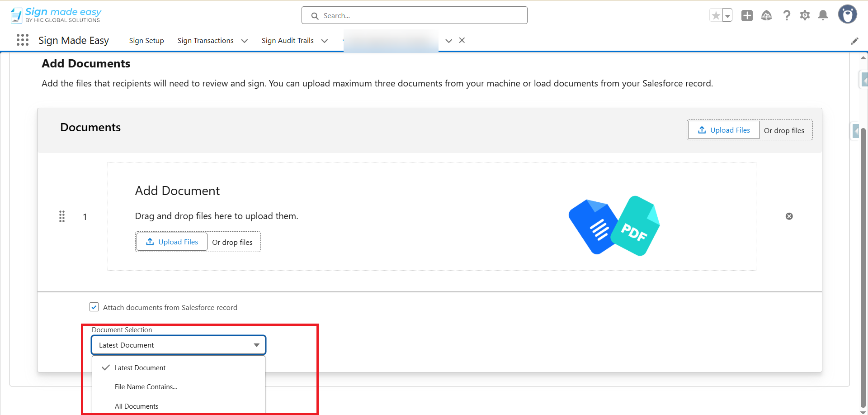This screenshot has height=415, width=868.
Task: Click the Sign made easy logo
Action: (x=56, y=15)
